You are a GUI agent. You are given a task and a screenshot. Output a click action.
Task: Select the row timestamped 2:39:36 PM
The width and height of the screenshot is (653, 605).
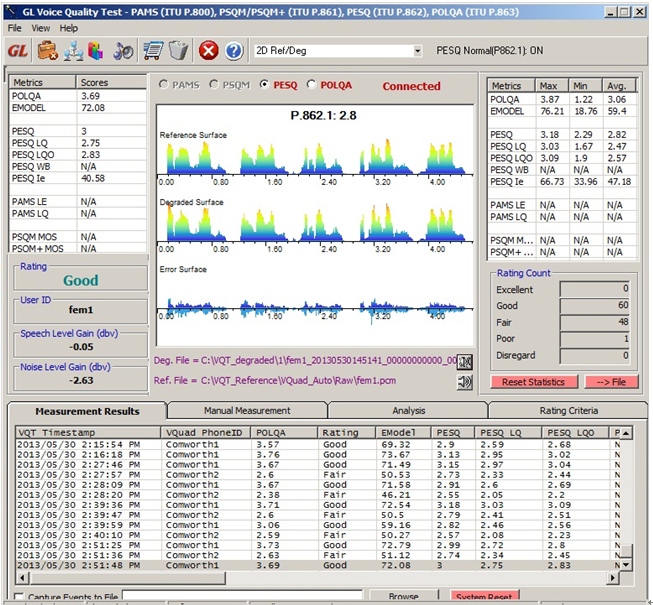coord(318,505)
